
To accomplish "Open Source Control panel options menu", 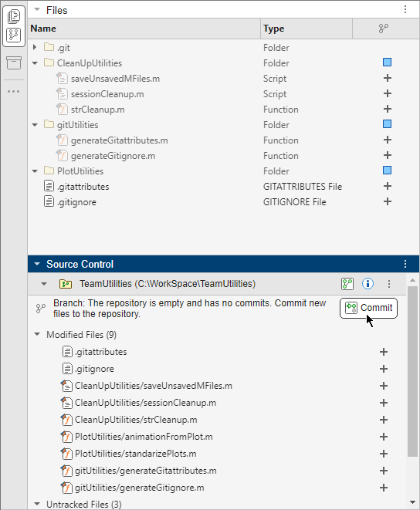I will click(x=405, y=264).
